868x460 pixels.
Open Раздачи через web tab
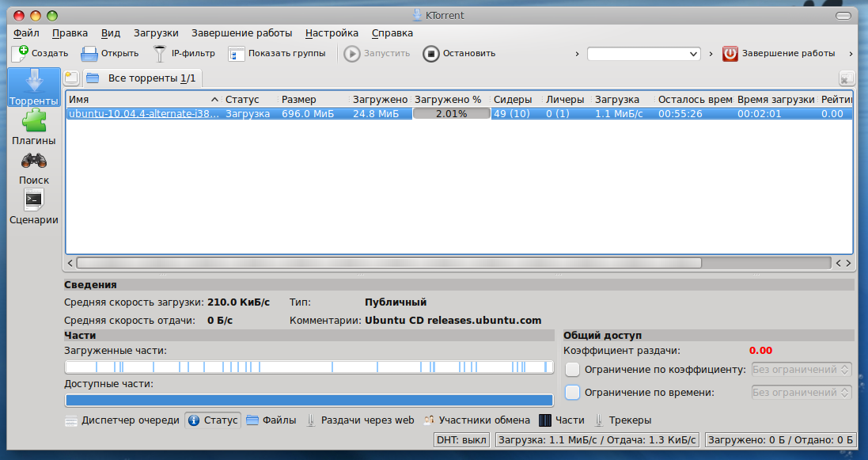tap(360, 420)
